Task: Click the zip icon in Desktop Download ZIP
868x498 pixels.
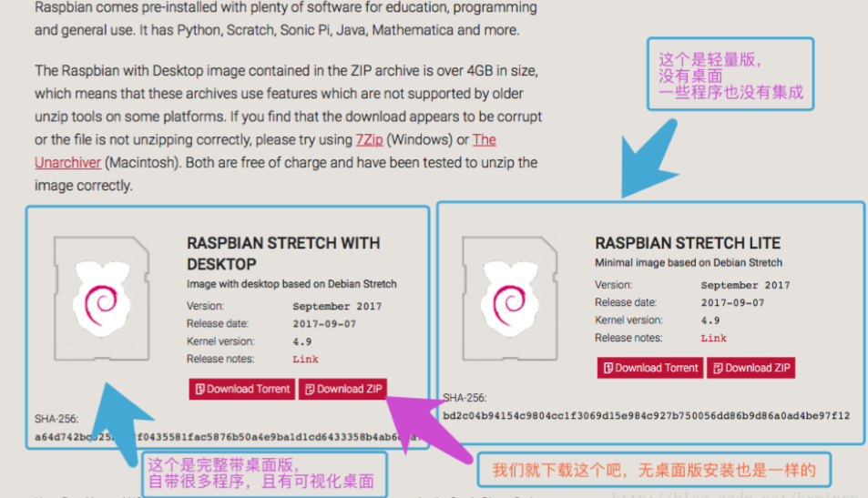Action: pyautogui.click(x=310, y=390)
